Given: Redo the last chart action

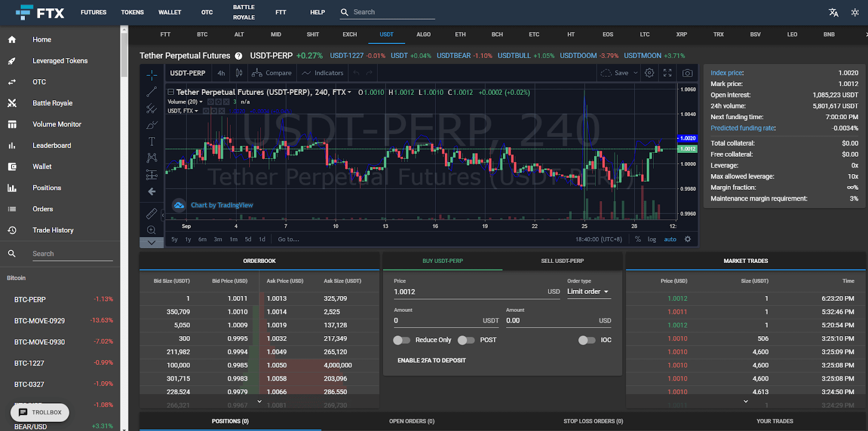Looking at the screenshot, I should 369,73.
